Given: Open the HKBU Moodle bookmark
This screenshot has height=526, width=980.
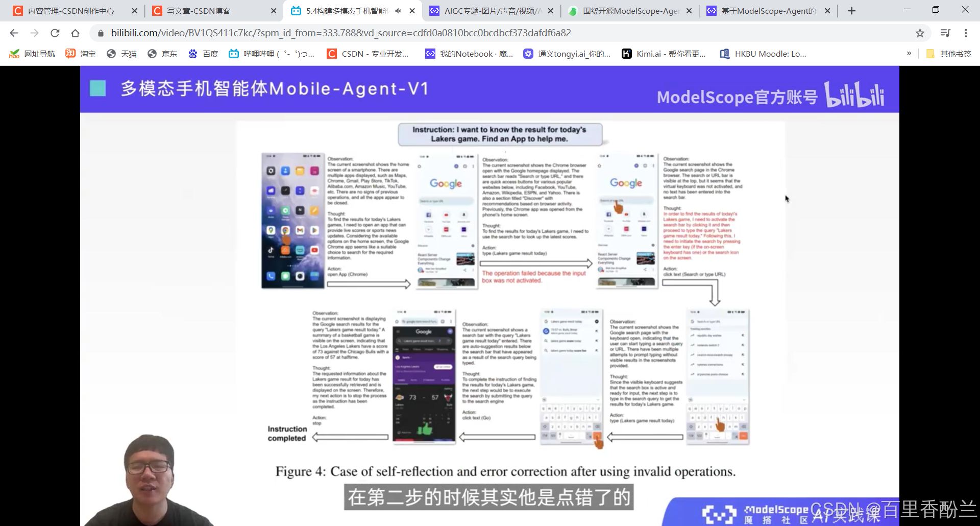Looking at the screenshot, I should click(x=763, y=54).
